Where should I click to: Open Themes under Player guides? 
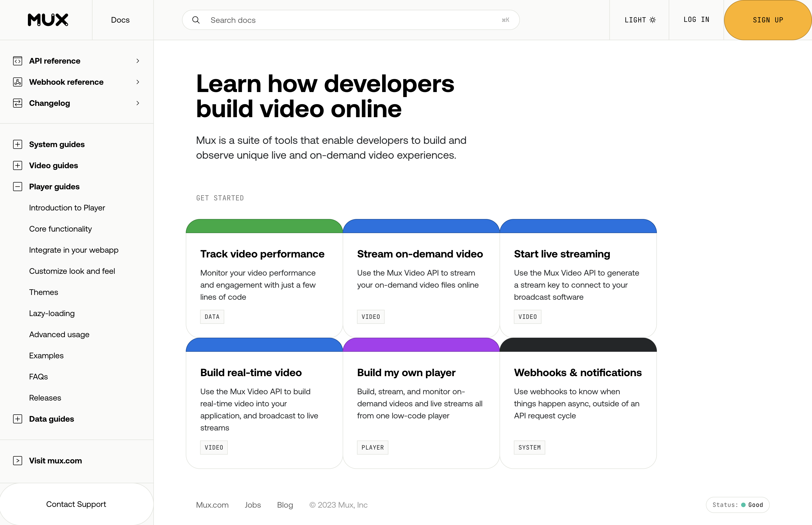point(43,292)
